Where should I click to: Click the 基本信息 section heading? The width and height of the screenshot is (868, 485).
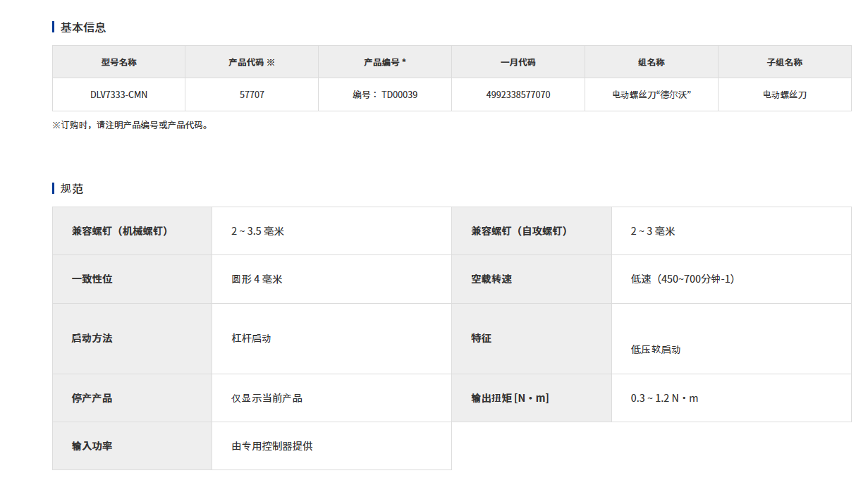pyautogui.click(x=83, y=27)
